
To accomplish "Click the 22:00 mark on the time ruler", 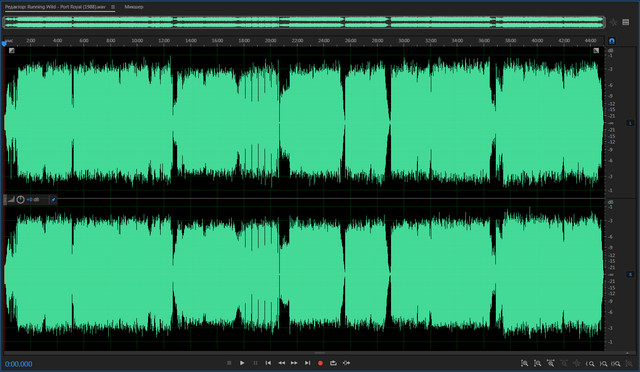I will [x=297, y=41].
